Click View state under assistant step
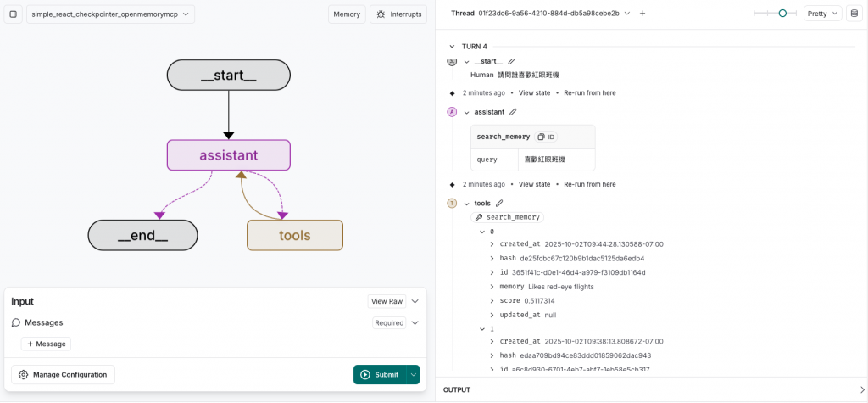Image resolution: width=868 pixels, height=403 pixels. tap(534, 184)
